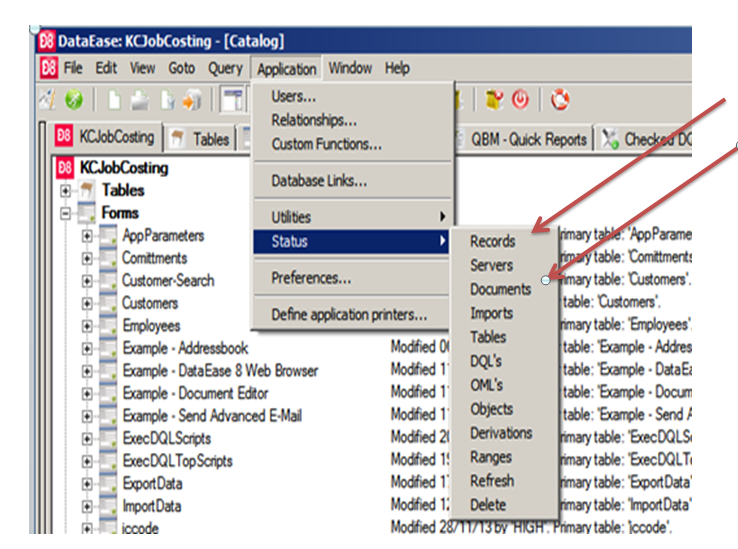
Task: Select Refresh in the Status submenu
Action: [x=504, y=481]
